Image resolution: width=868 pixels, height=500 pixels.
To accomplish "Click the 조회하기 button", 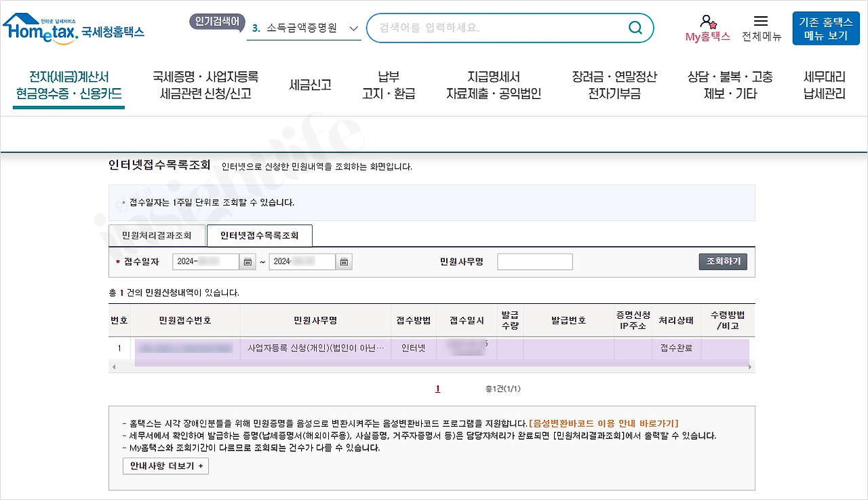I will click(x=723, y=262).
